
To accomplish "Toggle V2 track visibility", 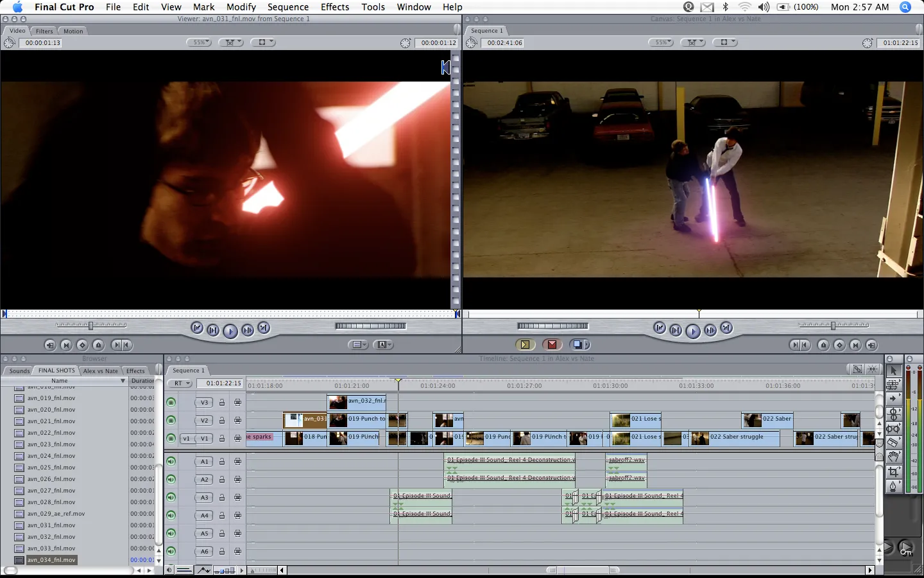I will (171, 421).
